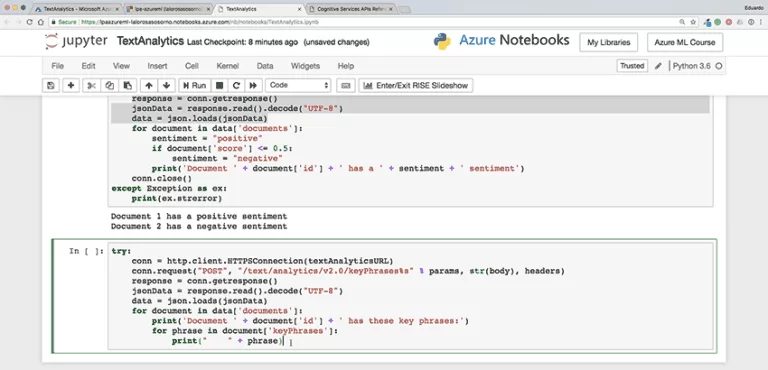Click print(ex.strerror) line in upper cell

[x=176, y=198]
